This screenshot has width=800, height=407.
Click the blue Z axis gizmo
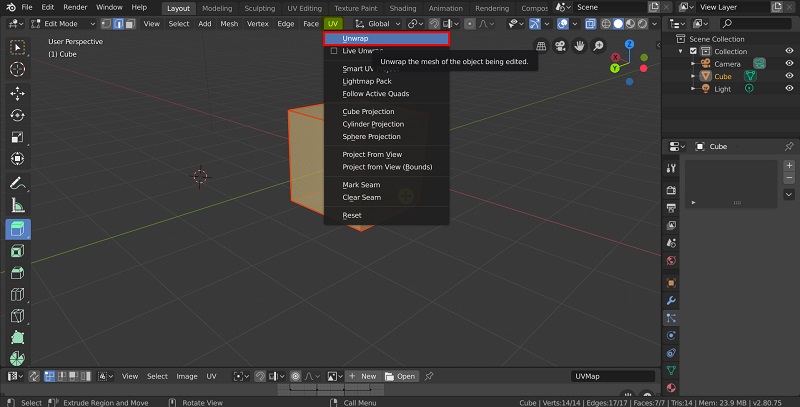pos(629,45)
